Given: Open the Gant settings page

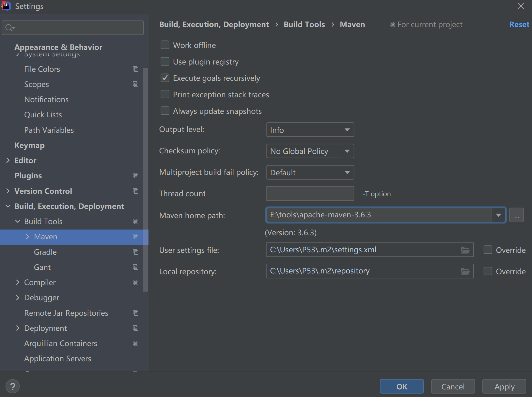Looking at the screenshot, I should (42, 267).
